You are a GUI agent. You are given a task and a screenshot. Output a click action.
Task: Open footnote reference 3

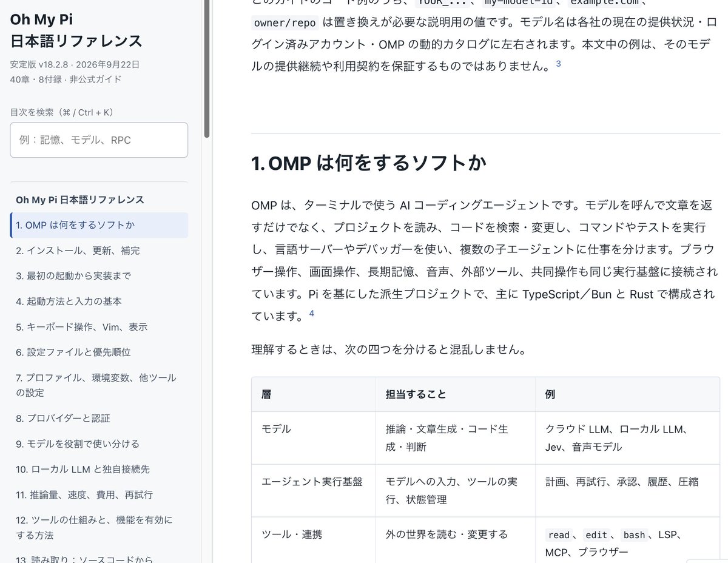point(558,63)
